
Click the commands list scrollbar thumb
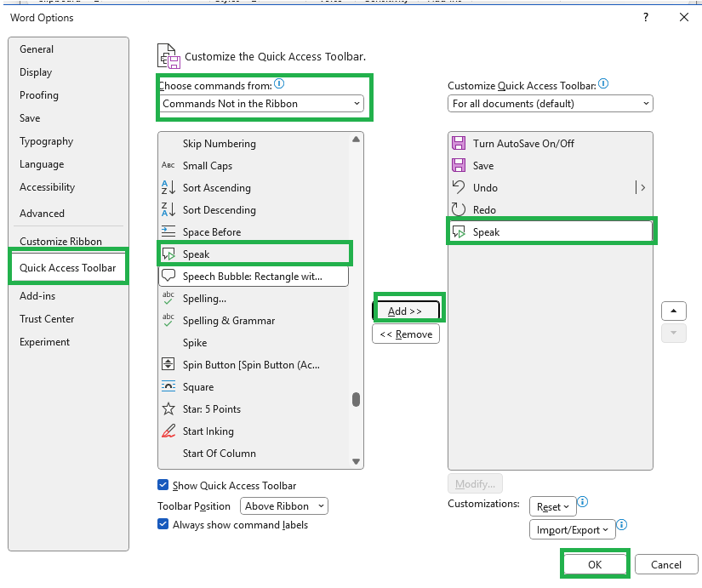coord(356,399)
